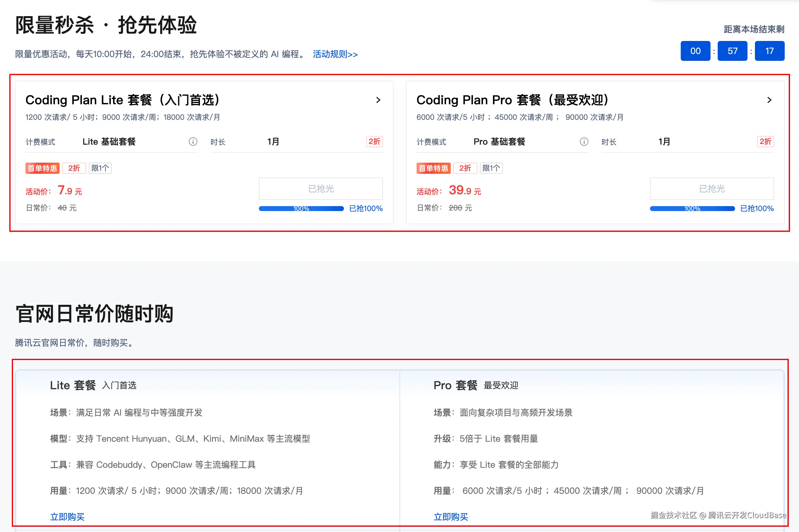The width and height of the screenshot is (799, 532).
Task: Click the 2折 badge beside Pro card duration
Action: tap(765, 142)
